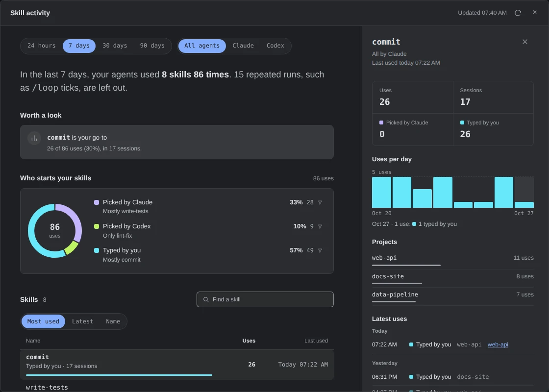Select the Oct 27 bar in Uses per day

524,192
